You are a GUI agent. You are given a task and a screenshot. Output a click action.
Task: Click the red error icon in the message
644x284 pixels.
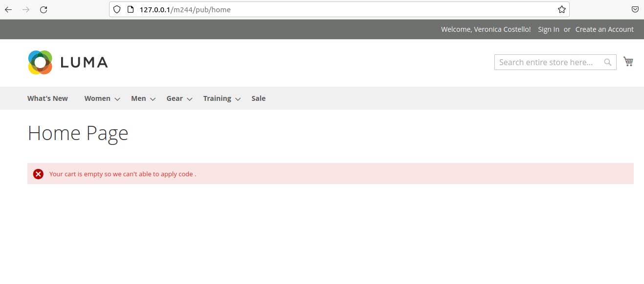pos(38,174)
